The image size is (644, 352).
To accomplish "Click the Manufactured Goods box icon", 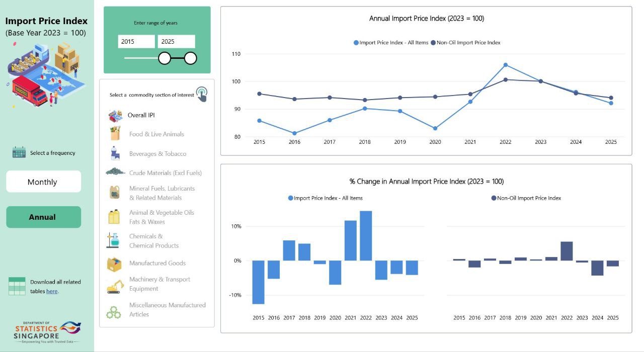I will tap(114, 264).
